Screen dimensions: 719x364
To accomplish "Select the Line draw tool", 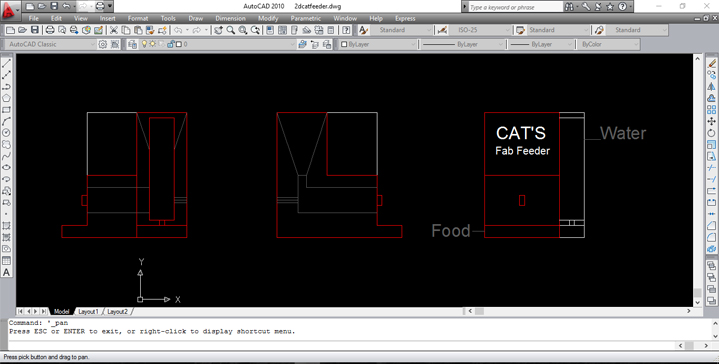I will [6, 63].
